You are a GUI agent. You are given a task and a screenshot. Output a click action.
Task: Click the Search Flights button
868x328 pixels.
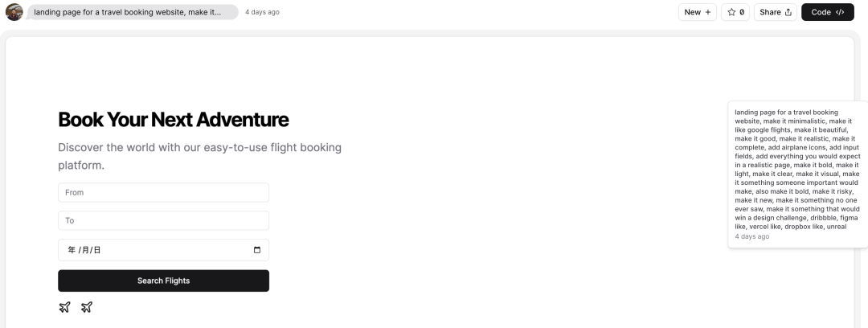(x=163, y=281)
